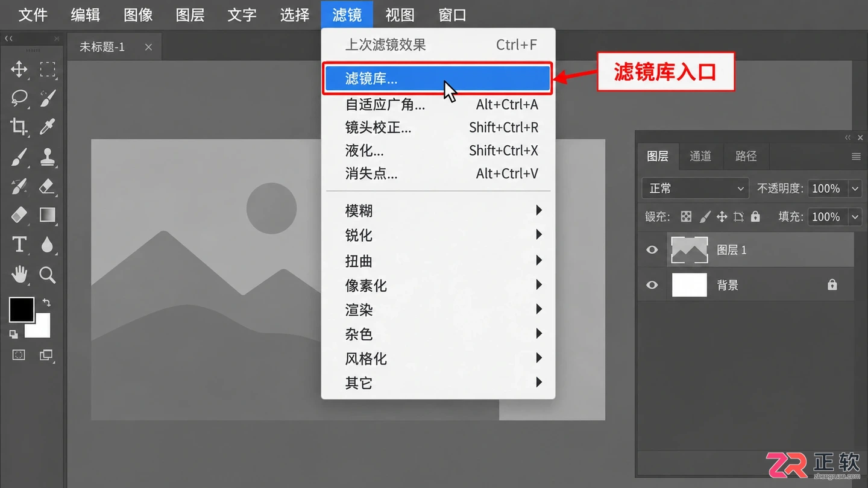Viewport: 868px width, 488px height.
Task: Hide the 背景 layer eye icon
Action: (652, 284)
